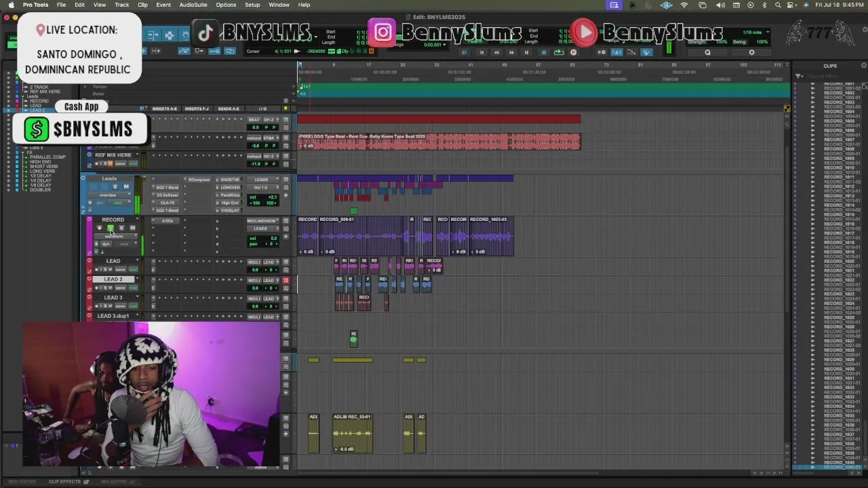Click the SENDS A-E column header
The width and height of the screenshot is (868, 488).
tap(228, 108)
